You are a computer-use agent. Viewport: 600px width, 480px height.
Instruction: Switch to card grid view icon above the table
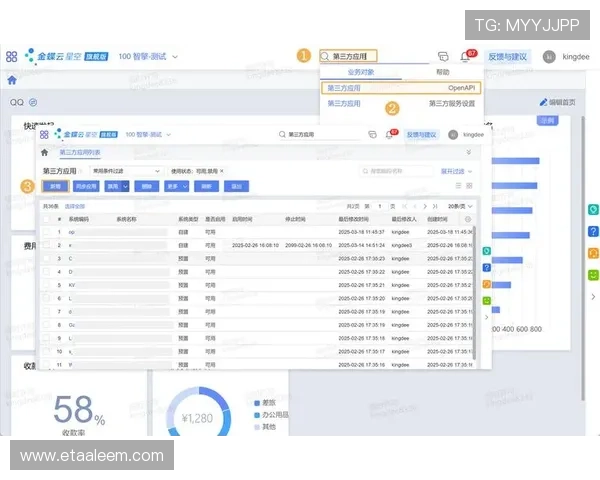click(469, 186)
